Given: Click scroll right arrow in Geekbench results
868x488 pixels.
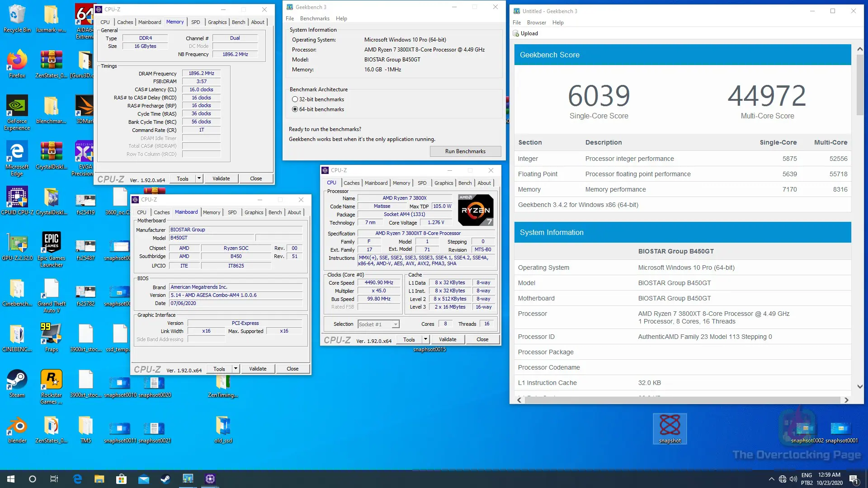Looking at the screenshot, I should click(x=846, y=400).
